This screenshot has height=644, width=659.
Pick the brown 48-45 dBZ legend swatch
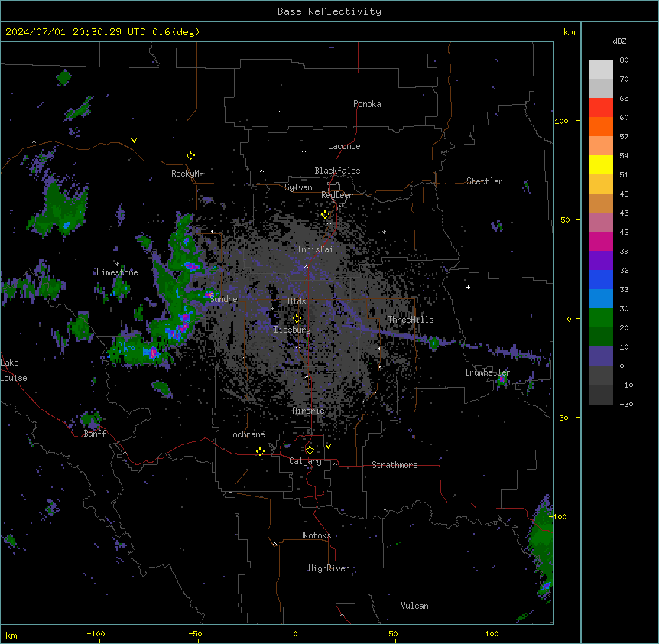[x=601, y=203]
